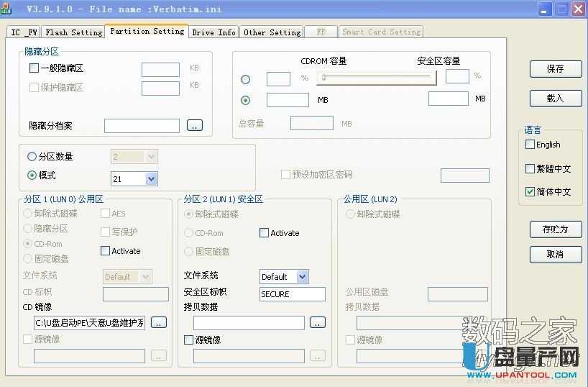Select percent capacity radio button
Viewport: 588px width, 387px height.
click(246, 79)
